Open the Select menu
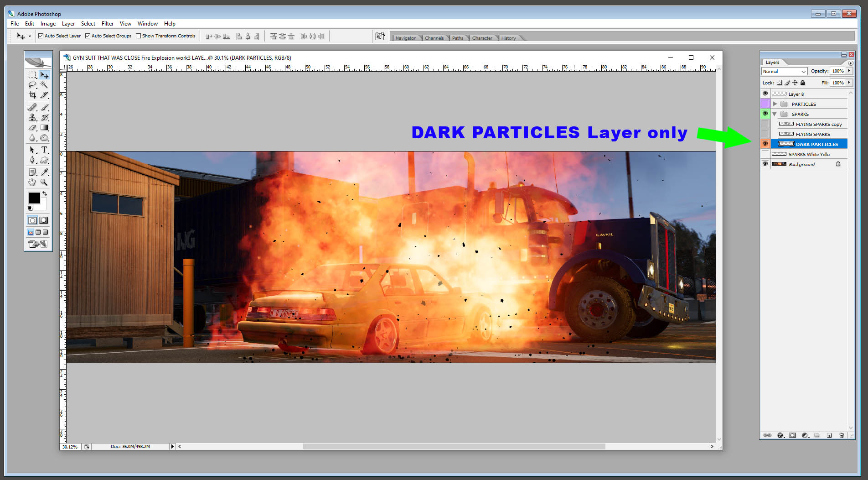The height and width of the screenshot is (480, 868). tap(88, 24)
